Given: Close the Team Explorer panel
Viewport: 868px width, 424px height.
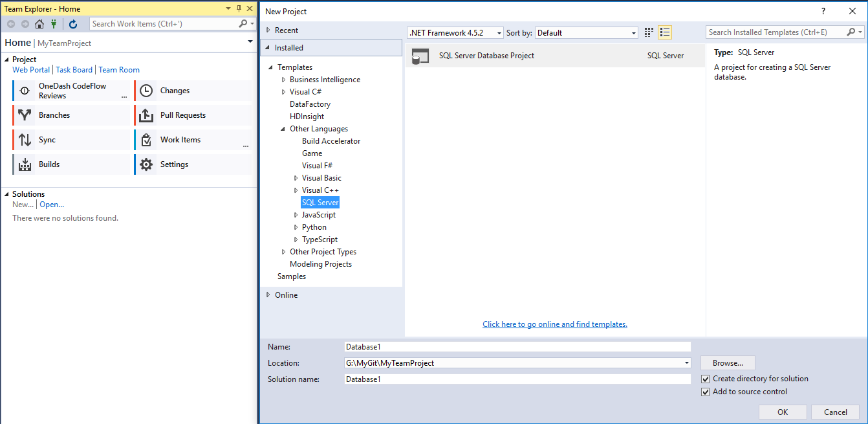Looking at the screenshot, I should [250, 9].
